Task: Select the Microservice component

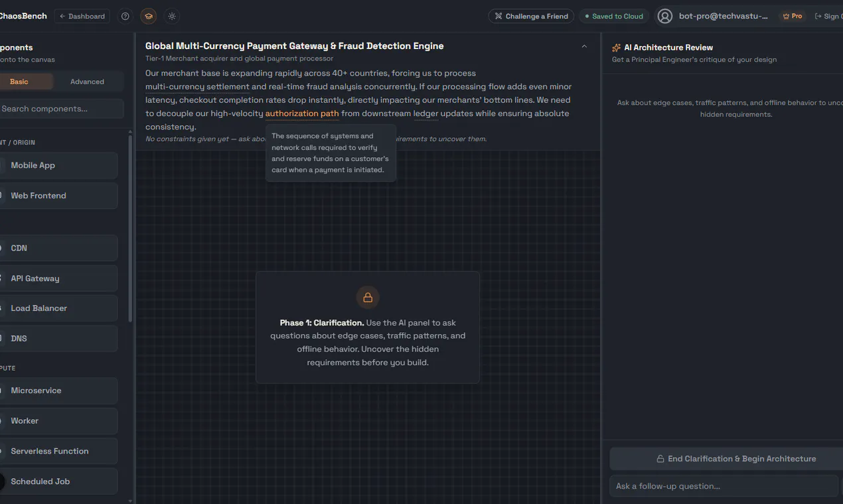Action: click(x=58, y=391)
